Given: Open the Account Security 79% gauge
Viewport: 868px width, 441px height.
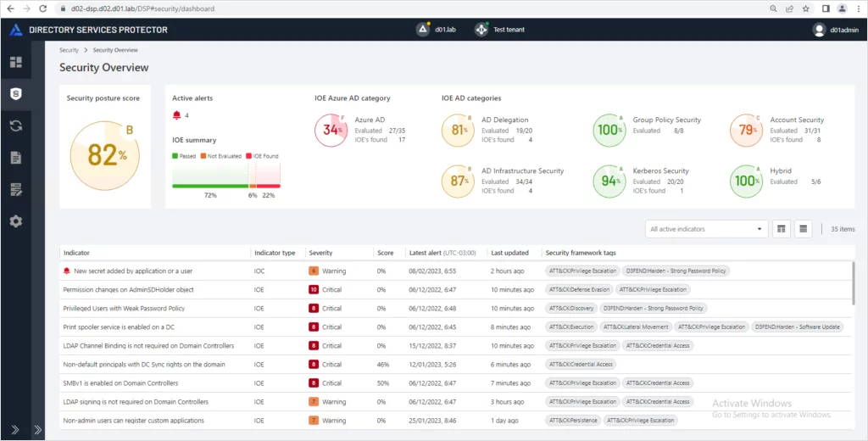Looking at the screenshot, I should [746, 131].
